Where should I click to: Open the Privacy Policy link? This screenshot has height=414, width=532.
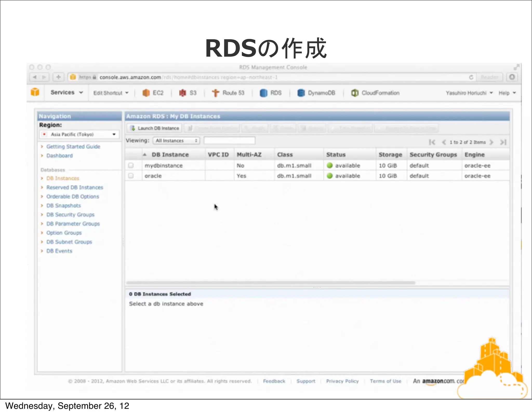(x=342, y=381)
